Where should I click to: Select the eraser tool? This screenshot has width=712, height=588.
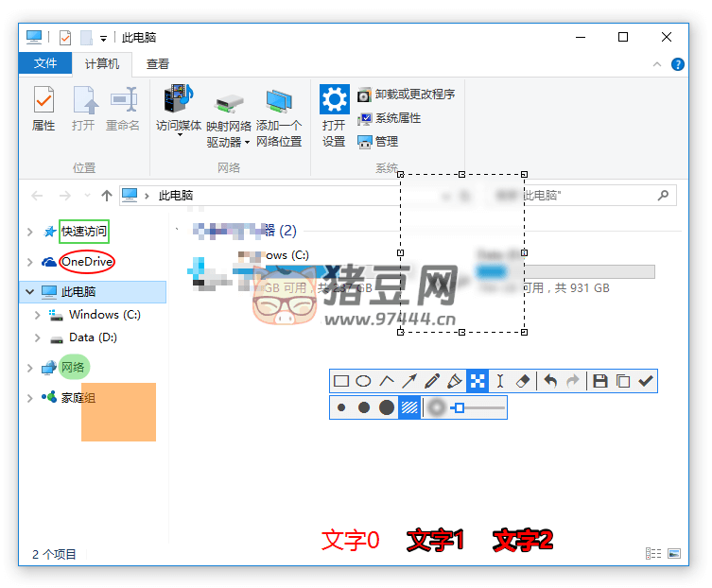coord(523,381)
